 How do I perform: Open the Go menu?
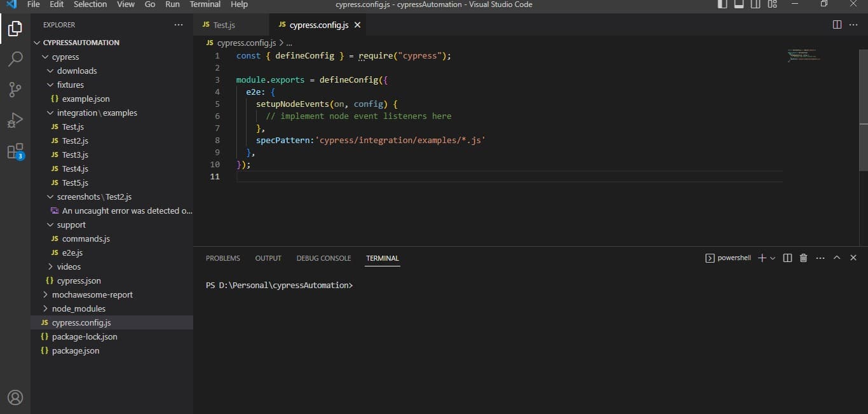(150, 4)
